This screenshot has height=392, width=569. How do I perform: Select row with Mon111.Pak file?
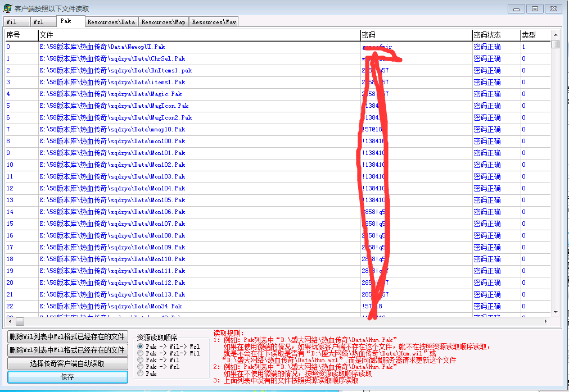(x=278, y=271)
